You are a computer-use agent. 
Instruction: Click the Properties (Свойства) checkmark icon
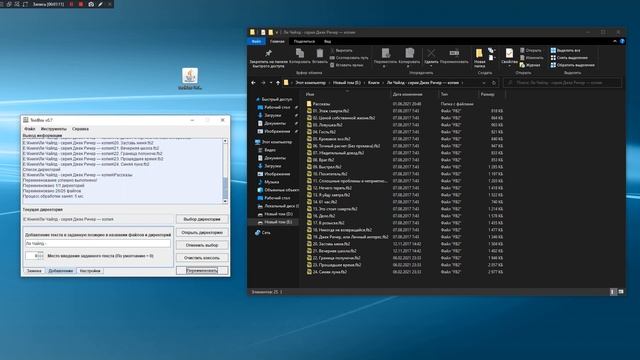pyautogui.click(x=509, y=53)
